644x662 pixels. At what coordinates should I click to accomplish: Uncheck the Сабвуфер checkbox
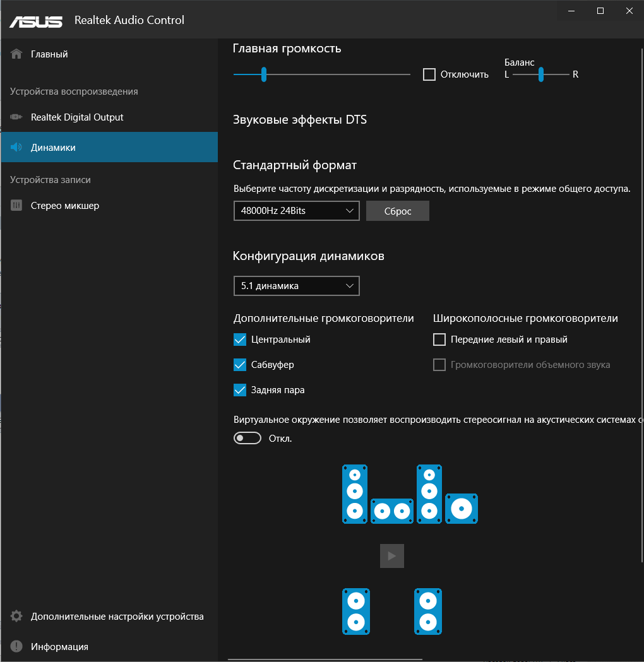(x=240, y=365)
